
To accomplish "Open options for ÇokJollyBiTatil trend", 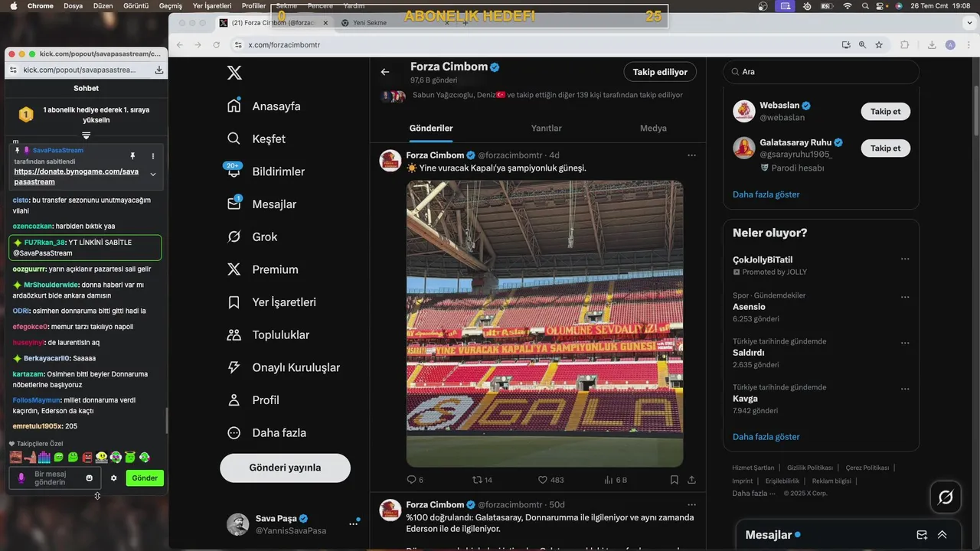I will [x=905, y=259].
